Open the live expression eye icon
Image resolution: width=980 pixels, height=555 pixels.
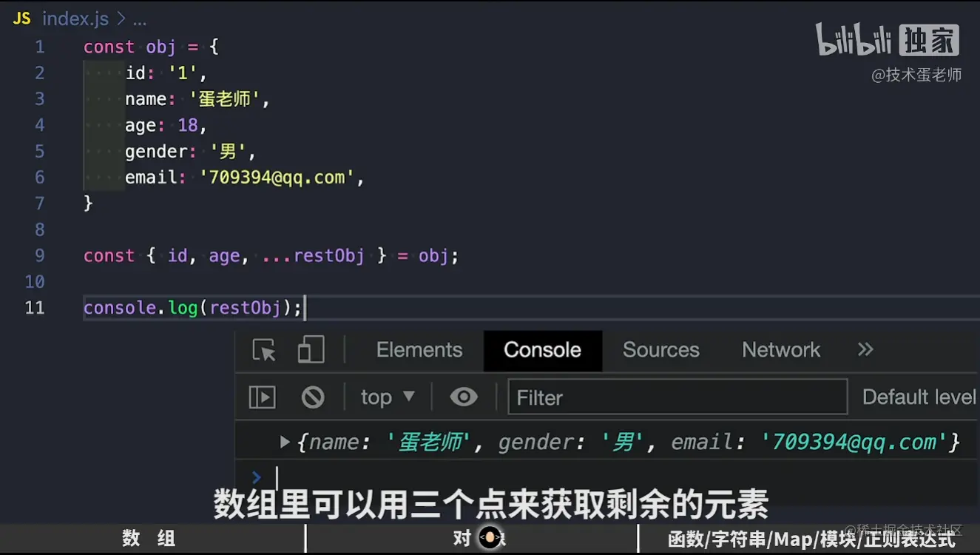point(463,397)
